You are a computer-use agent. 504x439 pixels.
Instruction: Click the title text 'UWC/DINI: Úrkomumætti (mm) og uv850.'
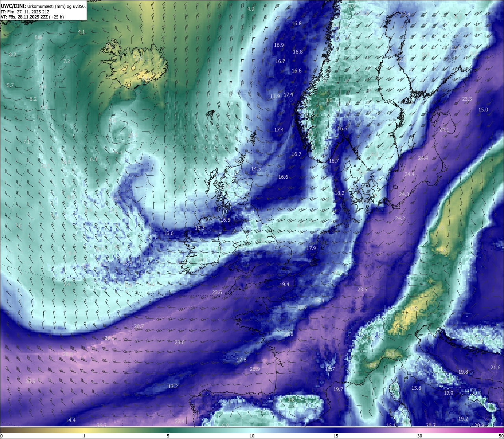coord(43,6)
